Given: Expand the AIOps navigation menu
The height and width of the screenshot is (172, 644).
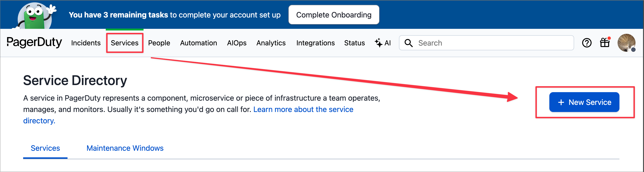Looking at the screenshot, I should click(x=237, y=43).
